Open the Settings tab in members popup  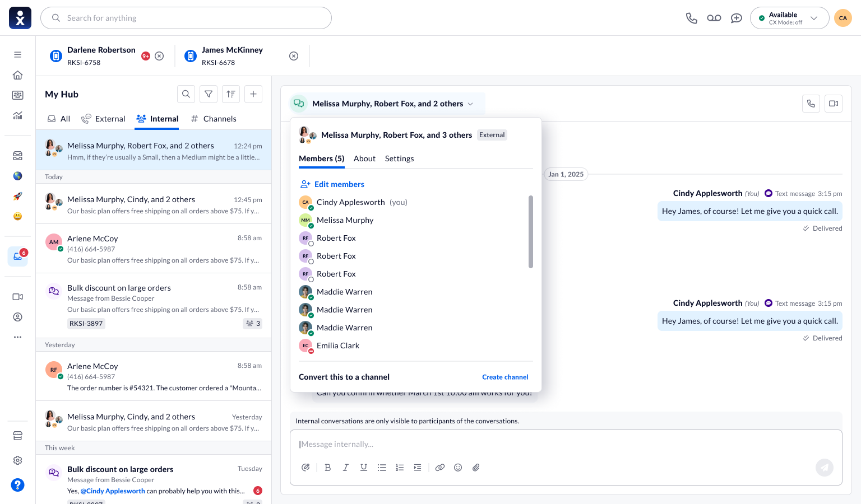(400, 158)
